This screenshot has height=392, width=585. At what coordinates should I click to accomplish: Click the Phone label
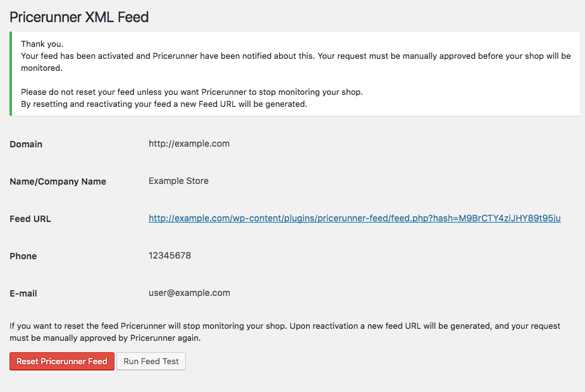(x=23, y=256)
